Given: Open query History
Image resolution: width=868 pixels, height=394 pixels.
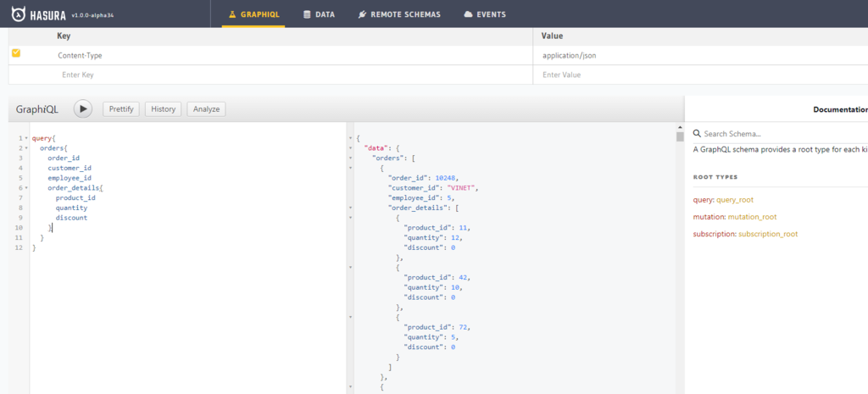Looking at the screenshot, I should 164,109.
